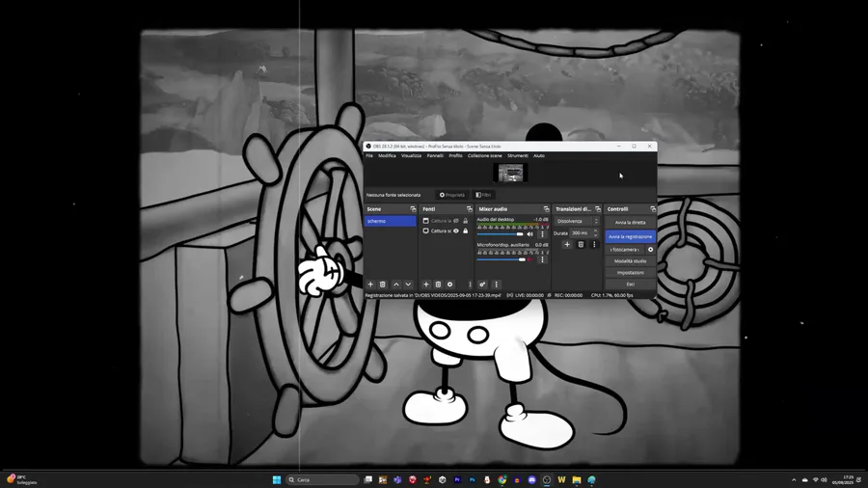The image size is (868, 488).
Task: Open transition properties three-dot menu
Action: click(x=594, y=244)
